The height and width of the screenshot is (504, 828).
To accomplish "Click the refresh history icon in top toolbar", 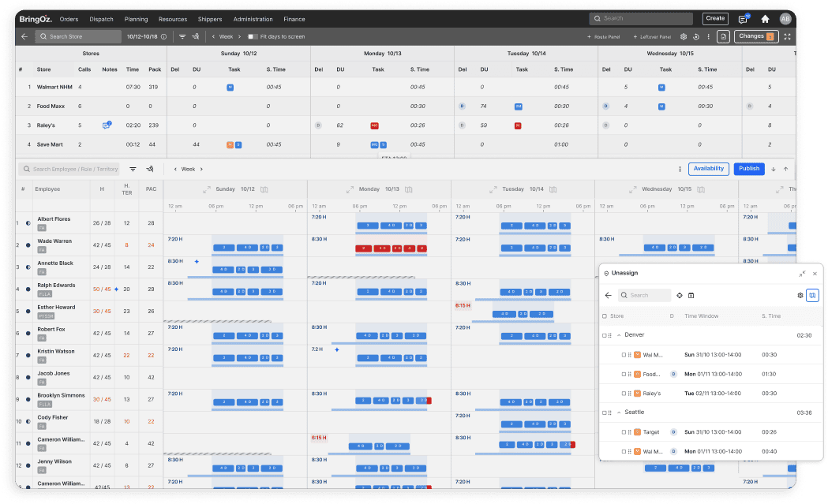I will click(x=696, y=37).
